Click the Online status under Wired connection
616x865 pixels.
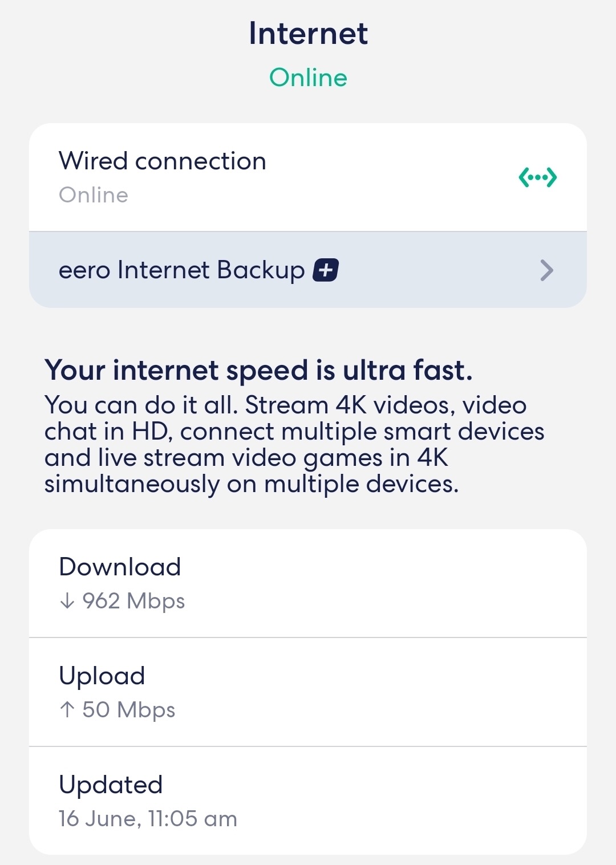(94, 195)
